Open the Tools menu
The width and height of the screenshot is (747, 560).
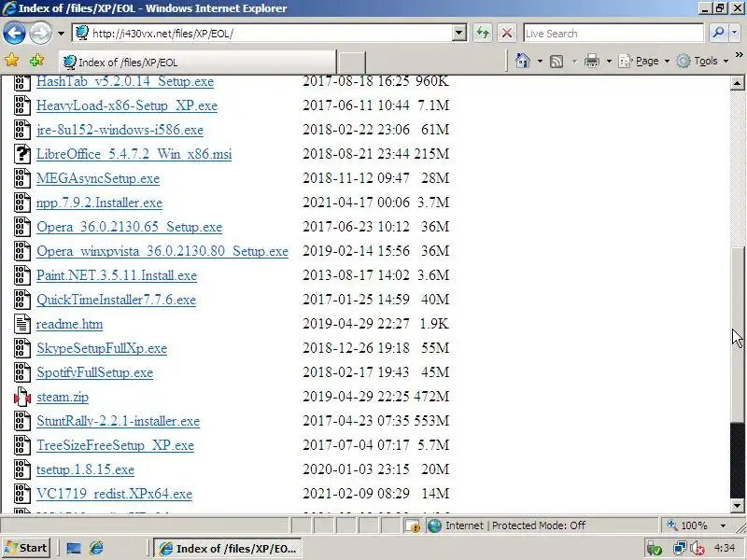click(703, 61)
